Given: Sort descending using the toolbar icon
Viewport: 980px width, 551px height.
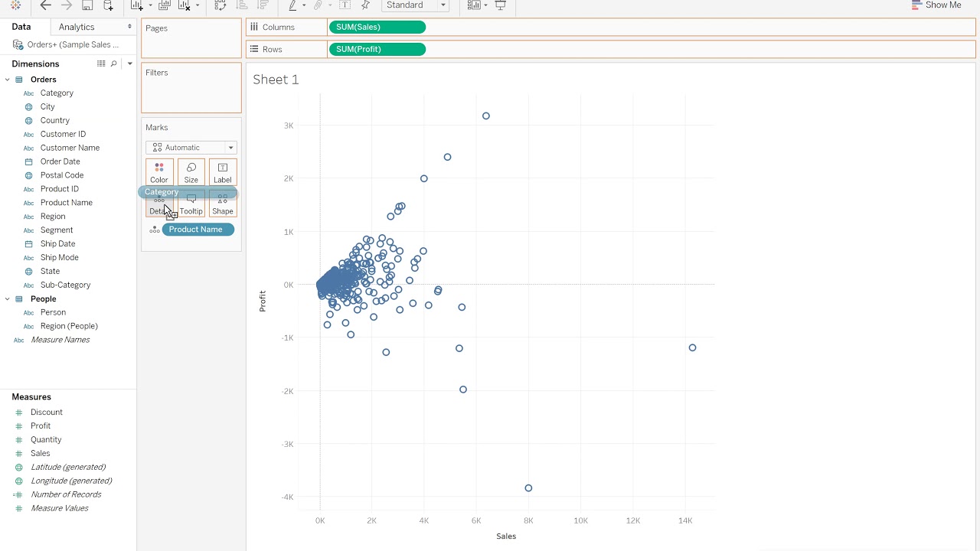Looking at the screenshot, I should [263, 5].
